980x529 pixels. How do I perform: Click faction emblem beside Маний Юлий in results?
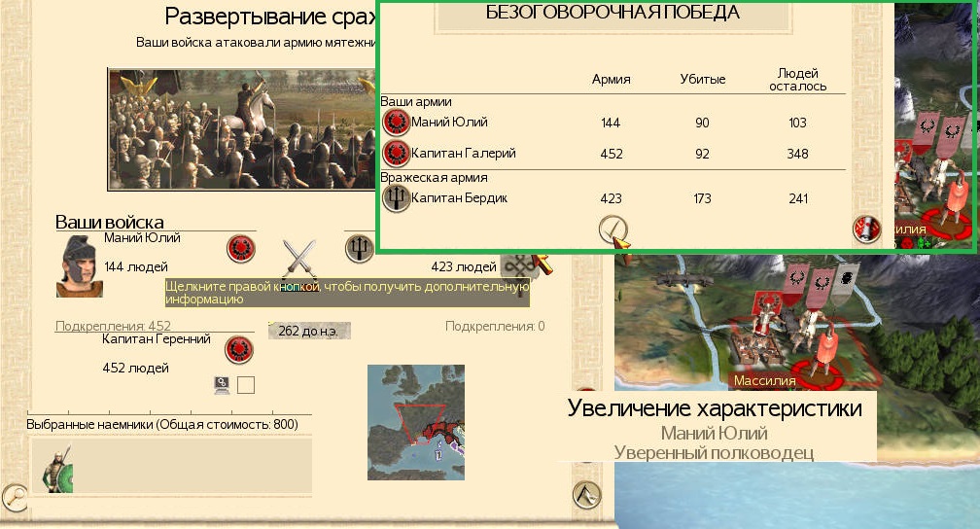(396, 123)
